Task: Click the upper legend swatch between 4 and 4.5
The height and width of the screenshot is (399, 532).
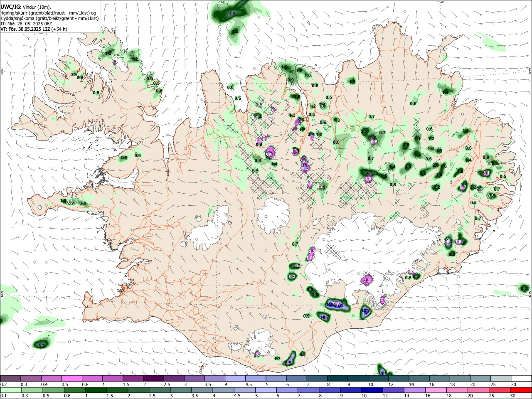Action: [x=235, y=379]
